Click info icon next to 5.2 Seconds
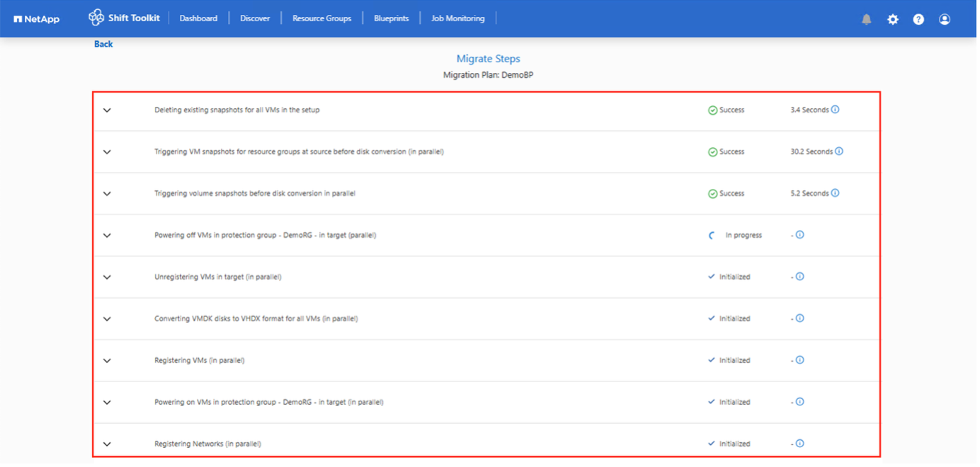 point(835,193)
